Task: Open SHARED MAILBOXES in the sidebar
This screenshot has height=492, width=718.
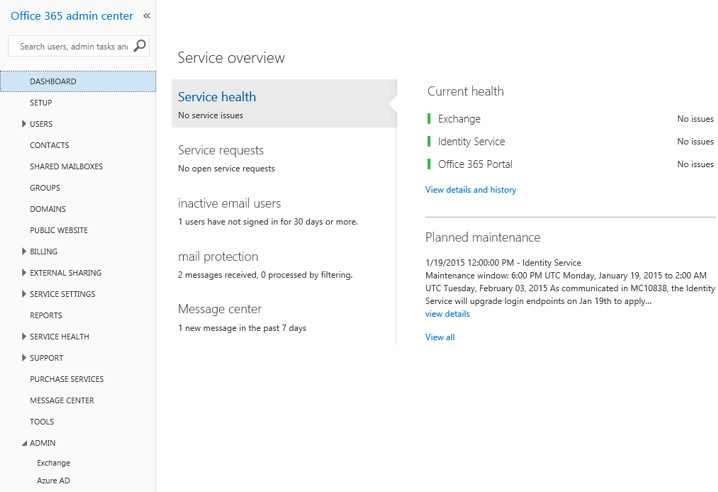Action: [66, 166]
